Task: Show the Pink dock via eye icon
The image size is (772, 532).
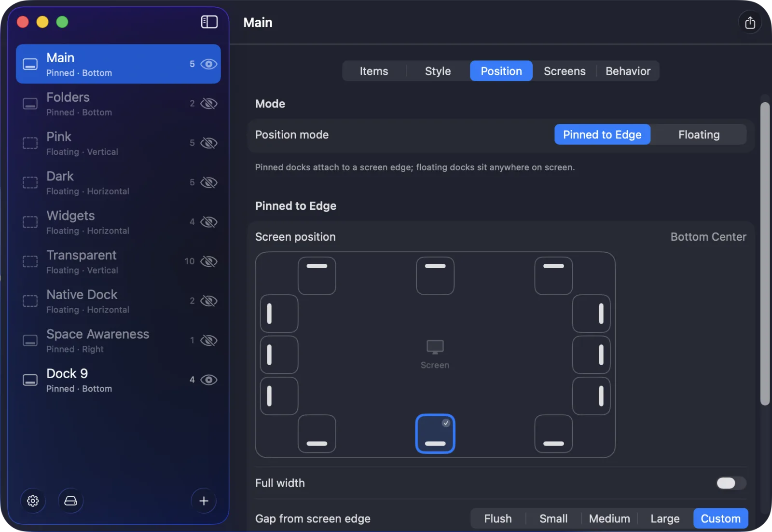Action: coord(209,143)
